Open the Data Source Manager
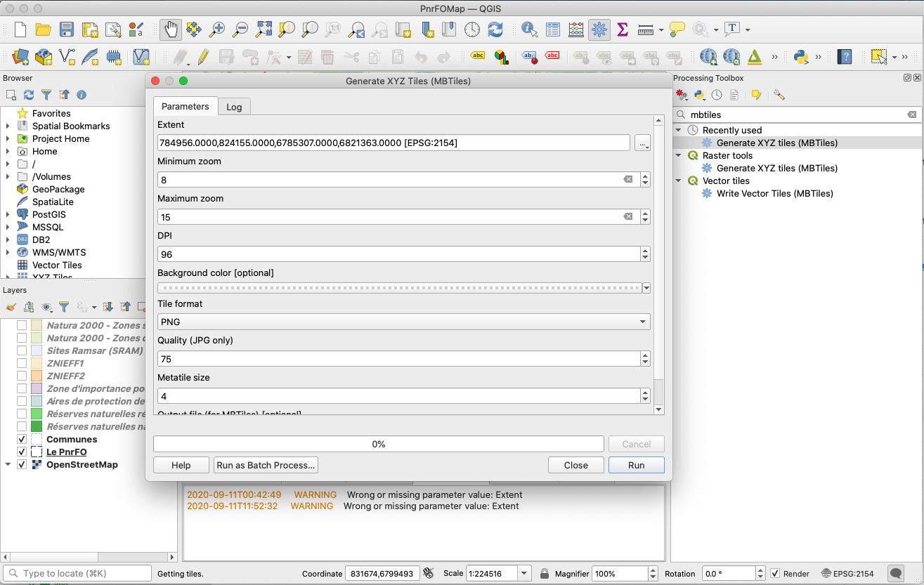The image size is (924, 585). tap(20, 56)
